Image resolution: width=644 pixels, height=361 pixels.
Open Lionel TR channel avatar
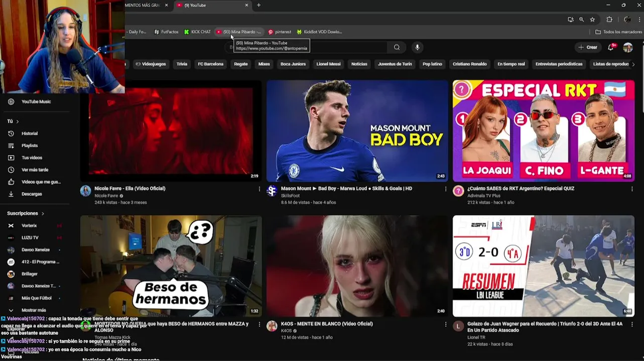(x=458, y=326)
